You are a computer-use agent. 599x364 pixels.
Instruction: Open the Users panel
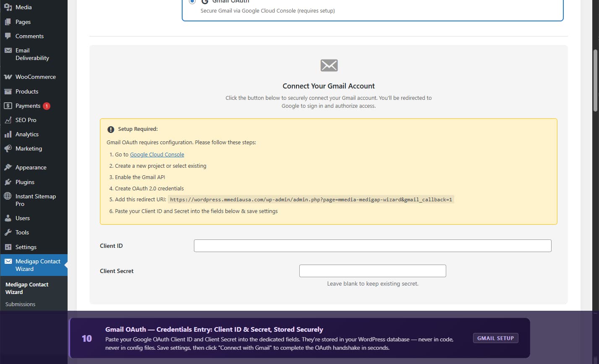point(22,218)
